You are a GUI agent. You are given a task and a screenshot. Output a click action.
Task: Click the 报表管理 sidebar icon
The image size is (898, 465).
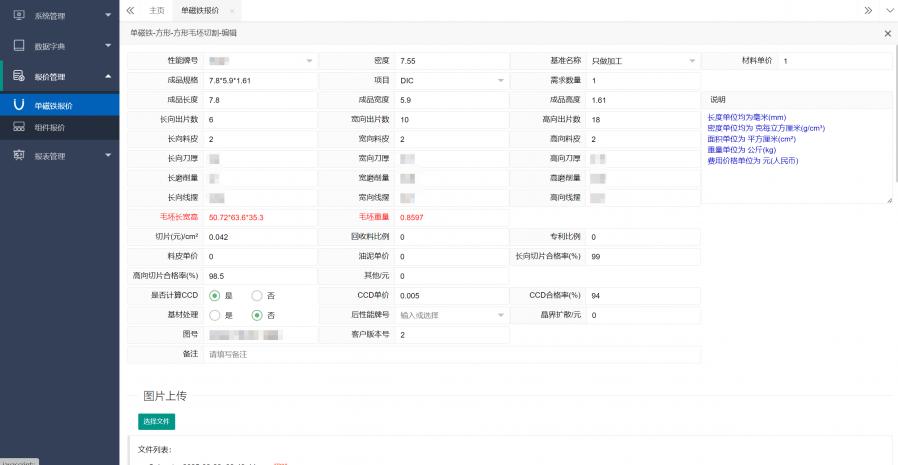pos(19,156)
